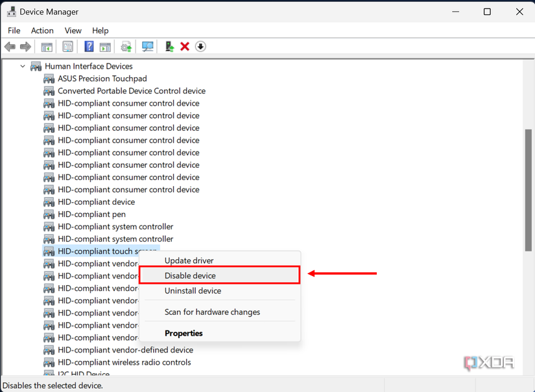Click the Device Manager title bar icon
Image resolution: width=535 pixels, height=392 pixels.
(x=11, y=12)
